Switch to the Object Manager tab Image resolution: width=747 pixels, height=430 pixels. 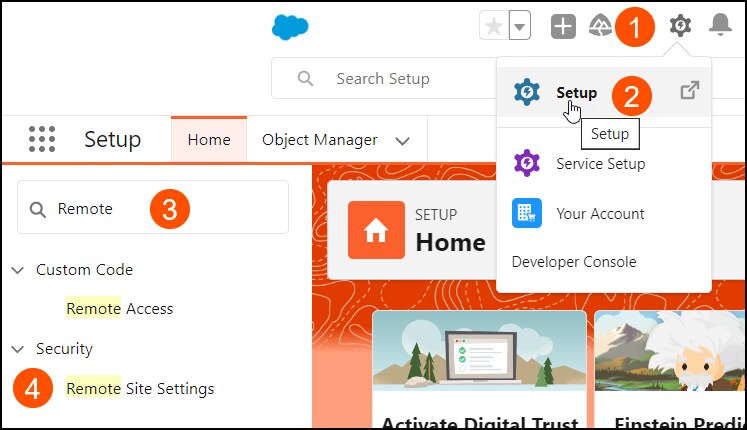320,140
